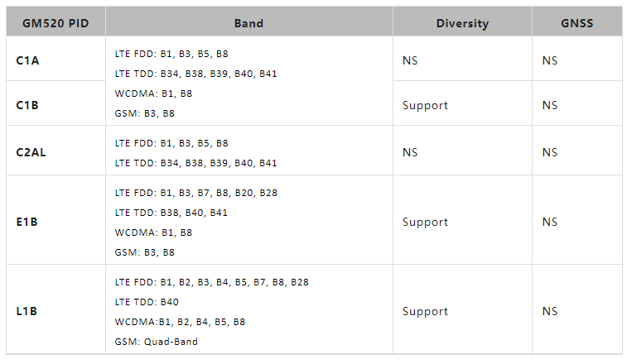This screenshot has width=627, height=364.
Task: Click the GSM: Quad-Band text
Action: click(157, 342)
